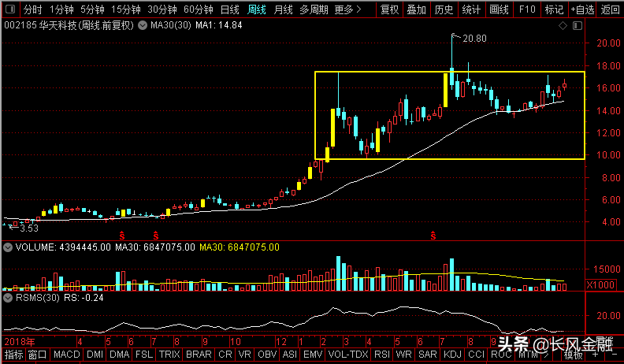Click the 3.53 low price label
The width and height of the screenshot is (624, 364).
pos(29,228)
